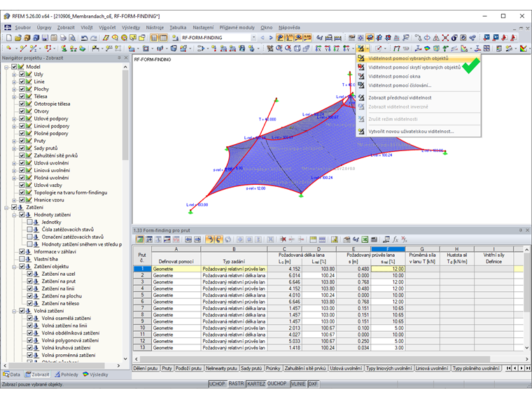Screen dimensions: 532x399
Task: Click the new line tool icon
Action: point(23,48)
